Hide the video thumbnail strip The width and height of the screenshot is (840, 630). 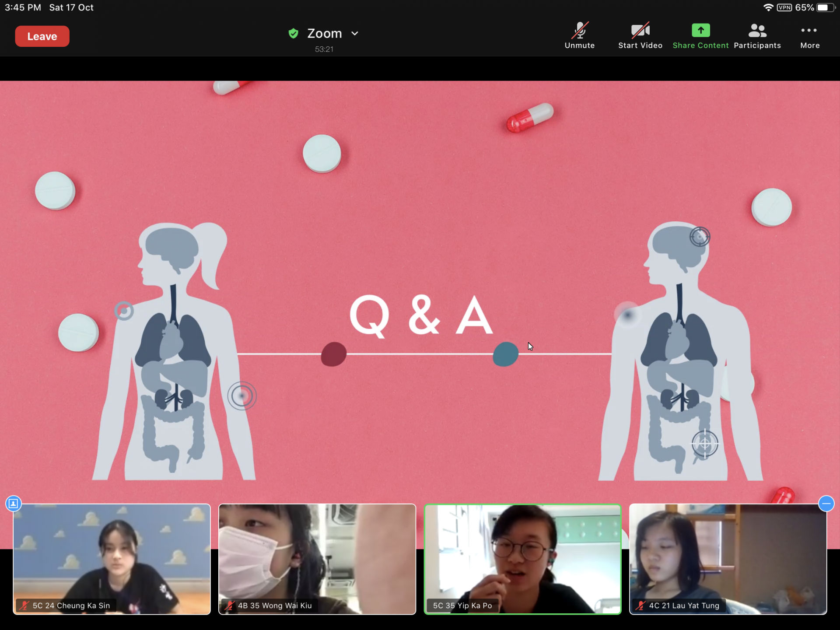click(x=826, y=504)
